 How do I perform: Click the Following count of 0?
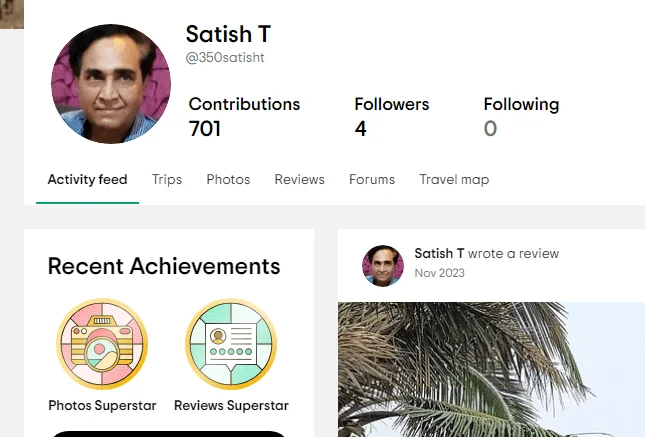(x=490, y=128)
